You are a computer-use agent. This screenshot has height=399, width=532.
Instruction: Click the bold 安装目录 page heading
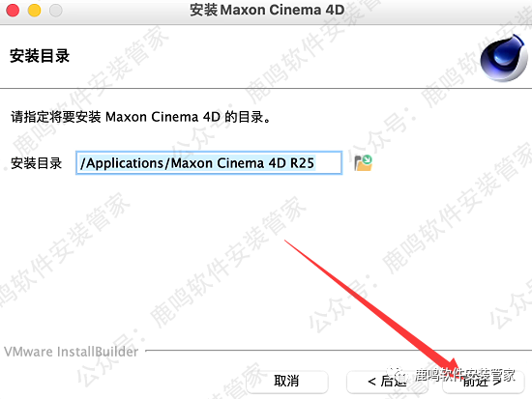[40, 56]
